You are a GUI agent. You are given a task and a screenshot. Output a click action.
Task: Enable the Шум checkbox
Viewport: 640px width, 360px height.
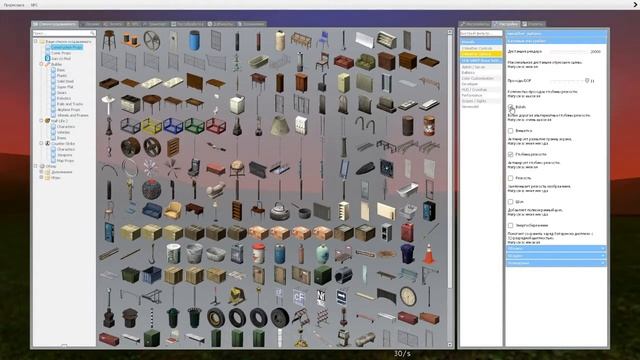(x=510, y=202)
